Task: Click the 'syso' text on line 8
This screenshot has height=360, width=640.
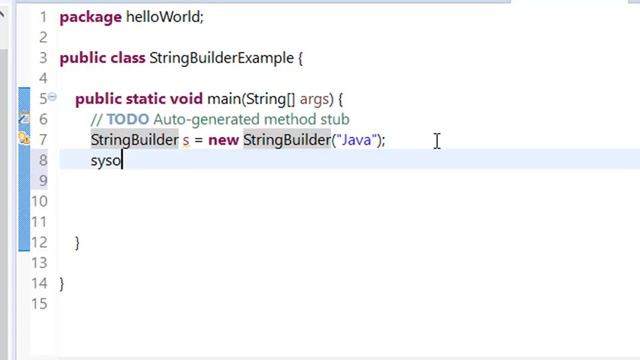Action: point(106,161)
